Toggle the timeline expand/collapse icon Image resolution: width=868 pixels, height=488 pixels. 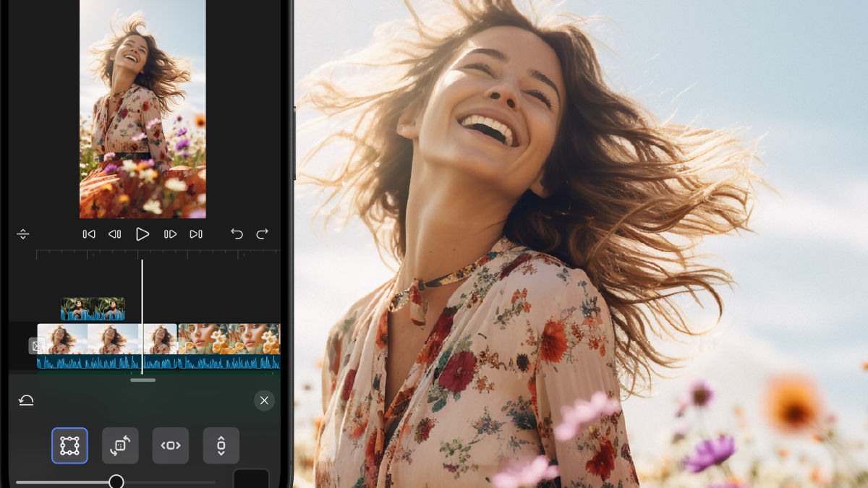[23, 234]
